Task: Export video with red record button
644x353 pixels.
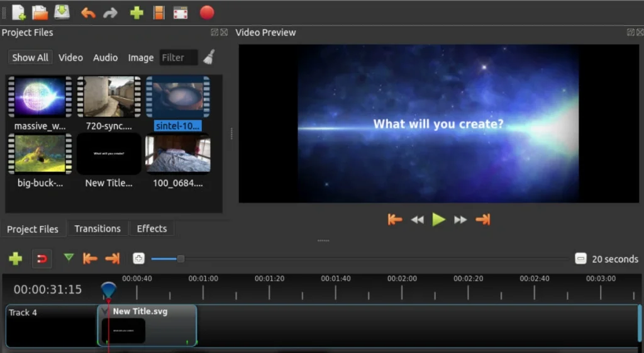Action: click(206, 13)
